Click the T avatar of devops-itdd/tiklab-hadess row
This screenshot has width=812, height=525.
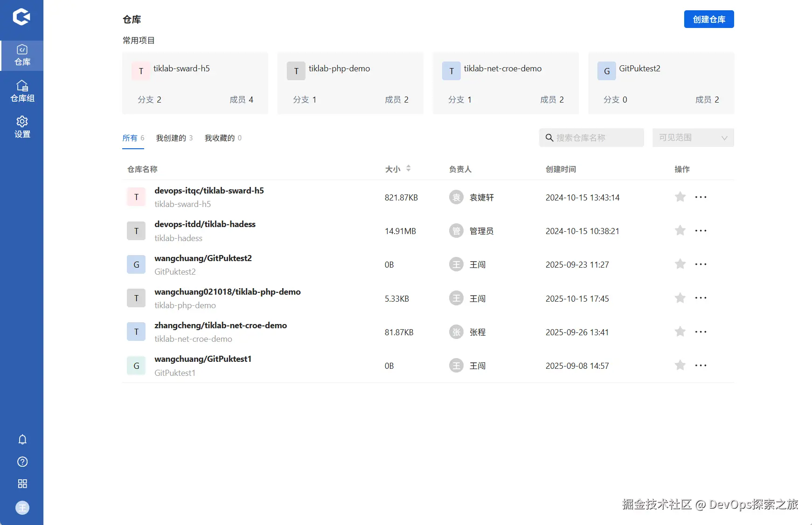pyautogui.click(x=136, y=231)
